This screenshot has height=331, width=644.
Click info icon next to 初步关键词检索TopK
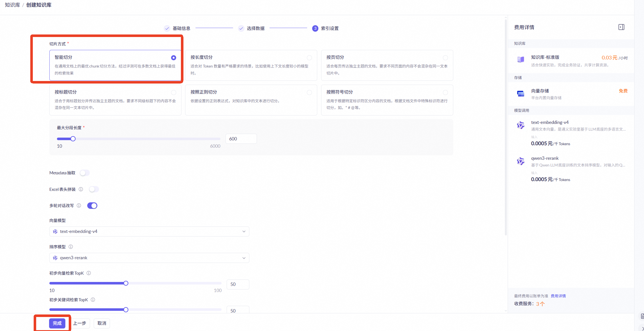tap(93, 300)
